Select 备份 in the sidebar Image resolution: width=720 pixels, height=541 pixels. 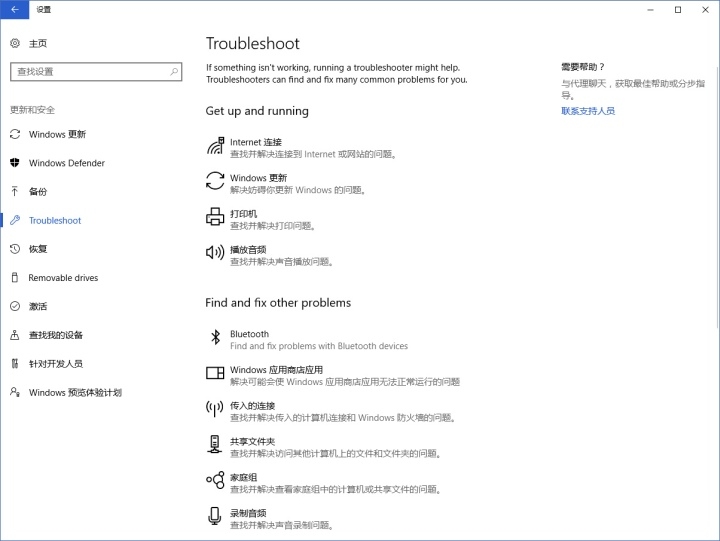pos(38,192)
